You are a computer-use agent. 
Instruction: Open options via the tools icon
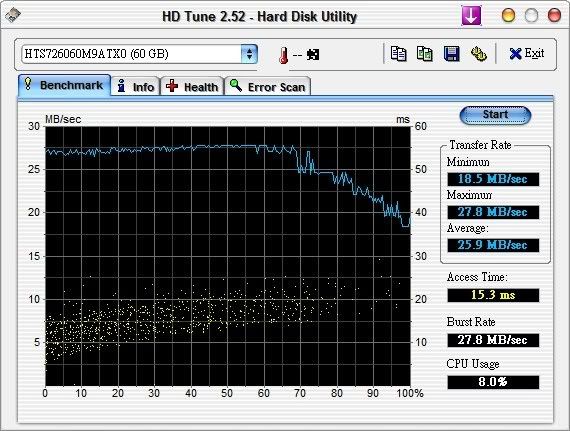point(479,54)
